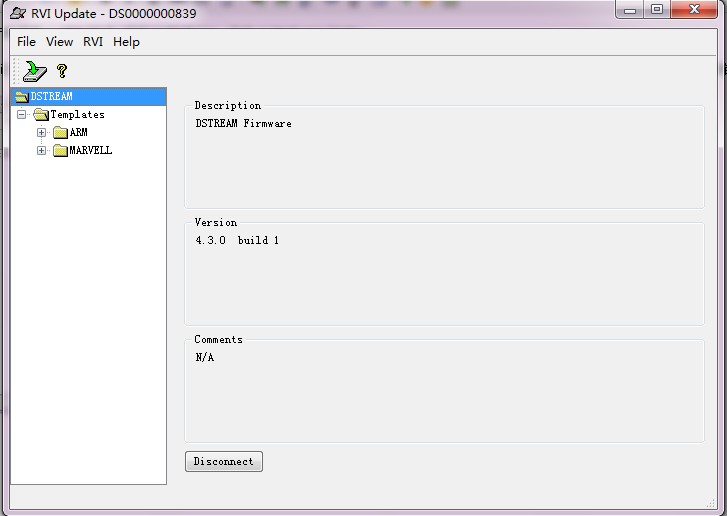This screenshot has width=727, height=516.
Task: Open the yellow question mark help icon
Action: [62, 71]
